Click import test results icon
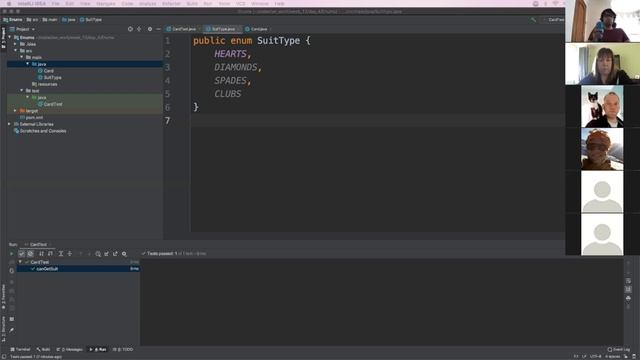The height and width of the screenshot is (360, 640). (107, 254)
